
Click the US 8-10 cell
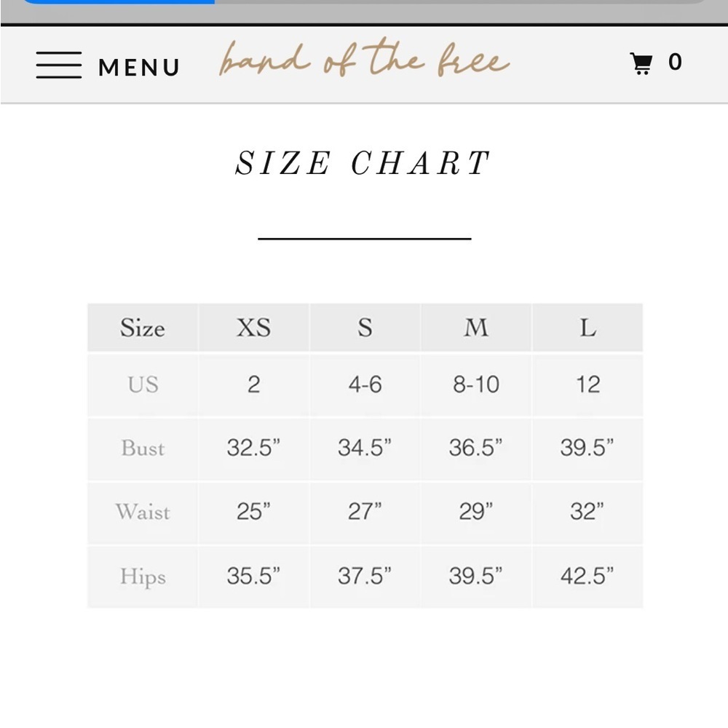[x=476, y=385]
